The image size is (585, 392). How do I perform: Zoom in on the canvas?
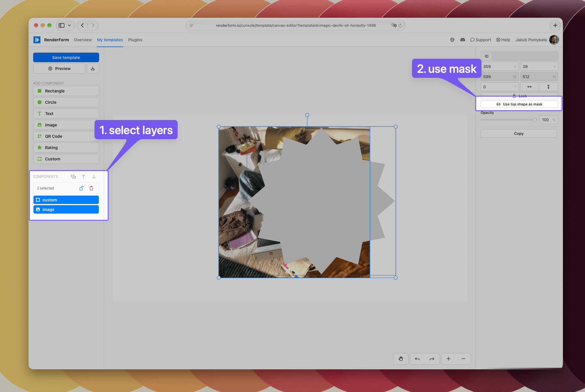click(x=448, y=359)
